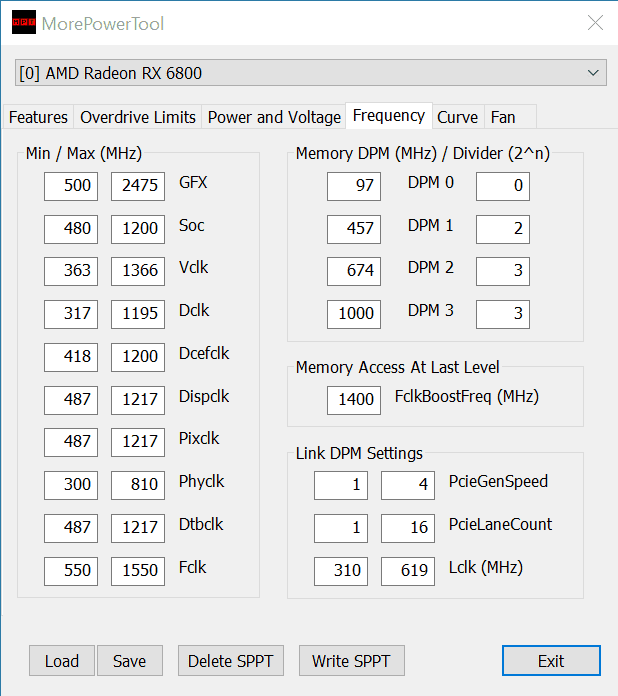
Task: Click the Memory DPM (MHz) / Divider label
Action: coord(423,153)
